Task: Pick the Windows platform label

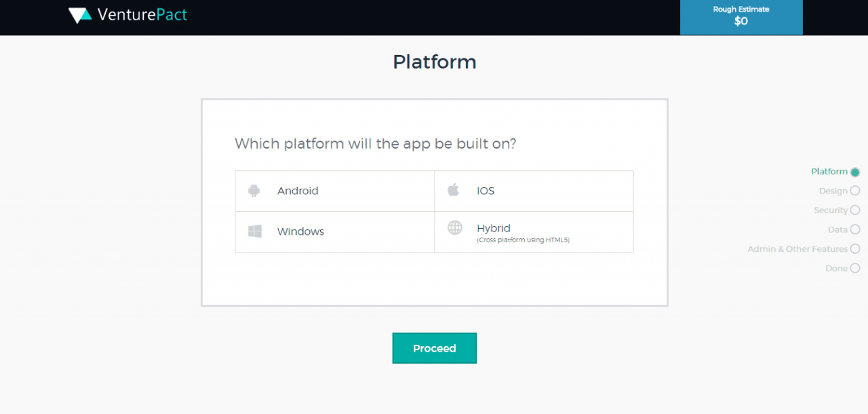Action: (300, 232)
